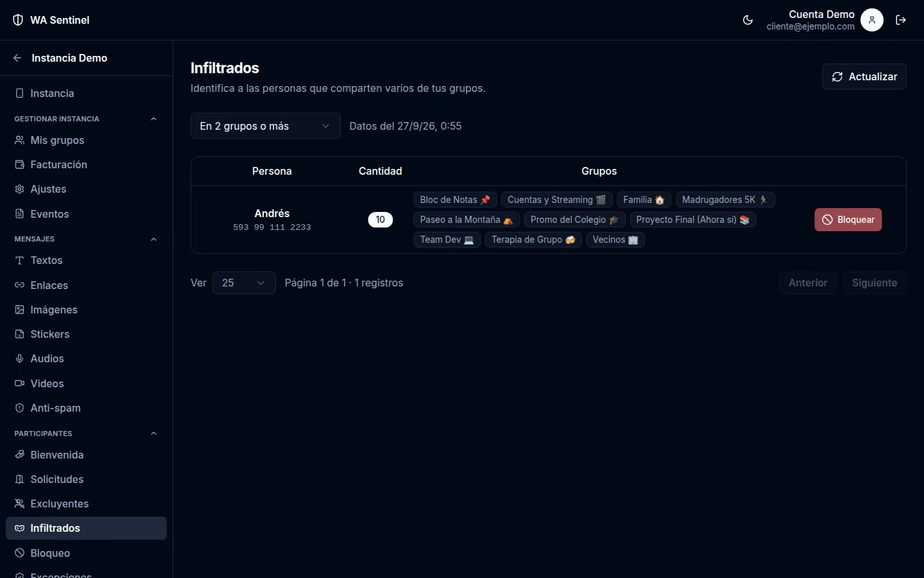The height and width of the screenshot is (578, 924).
Task: Click the Imágenes icon in sidebar
Action: pyautogui.click(x=19, y=310)
